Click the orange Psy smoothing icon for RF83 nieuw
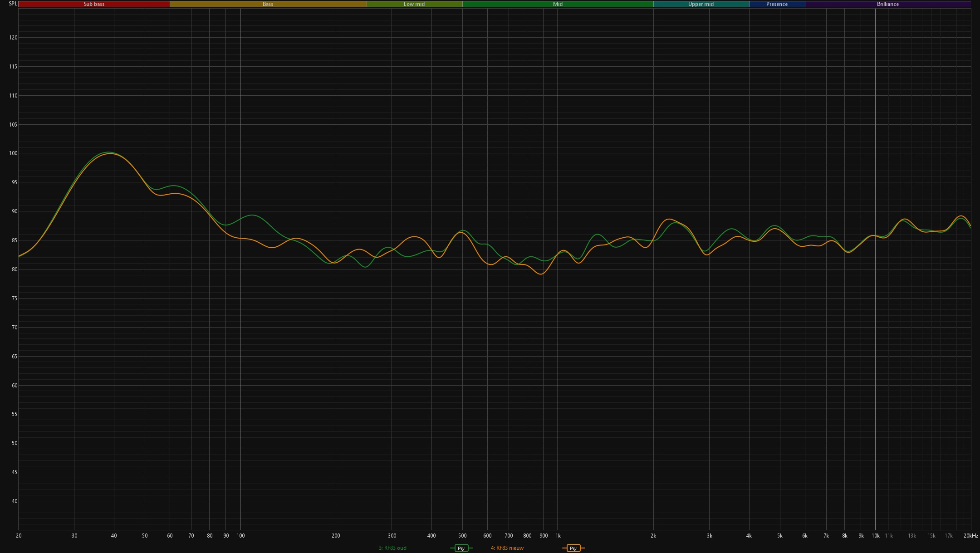 573,548
